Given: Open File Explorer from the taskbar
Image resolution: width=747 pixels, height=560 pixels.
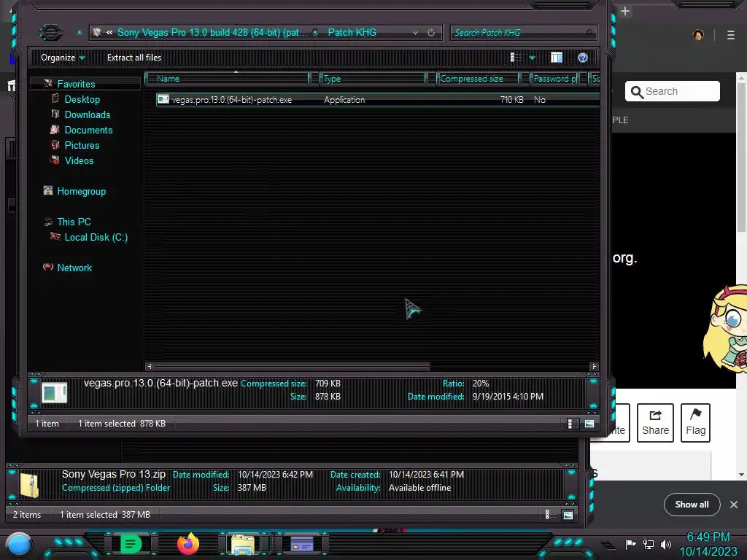Looking at the screenshot, I should tap(243, 544).
